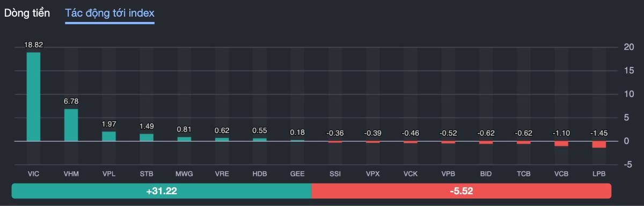644x206 pixels.
Task: Click the HDB ticker label
Action: pos(260,174)
